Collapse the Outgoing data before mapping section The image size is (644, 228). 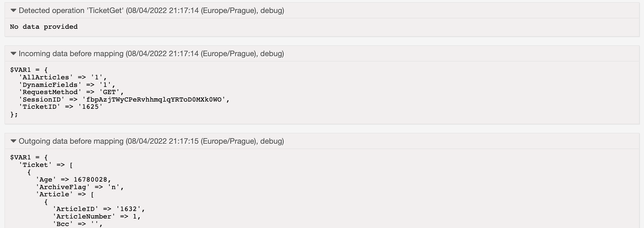pyautogui.click(x=13, y=141)
